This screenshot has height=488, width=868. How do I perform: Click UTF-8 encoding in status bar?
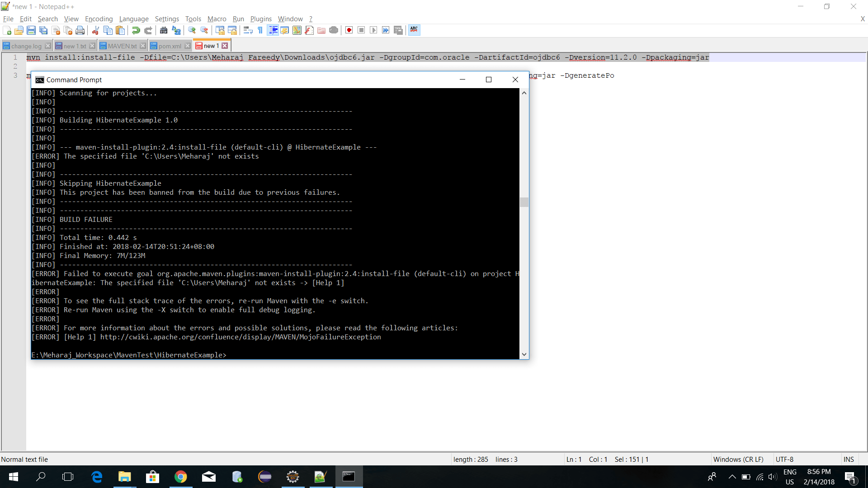pyautogui.click(x=784, y=460)
